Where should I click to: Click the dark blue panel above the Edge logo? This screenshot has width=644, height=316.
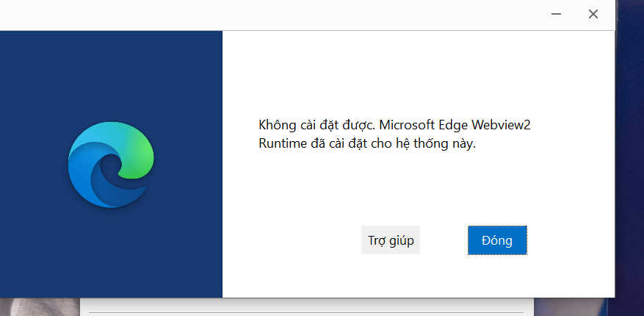pos(111,74)
